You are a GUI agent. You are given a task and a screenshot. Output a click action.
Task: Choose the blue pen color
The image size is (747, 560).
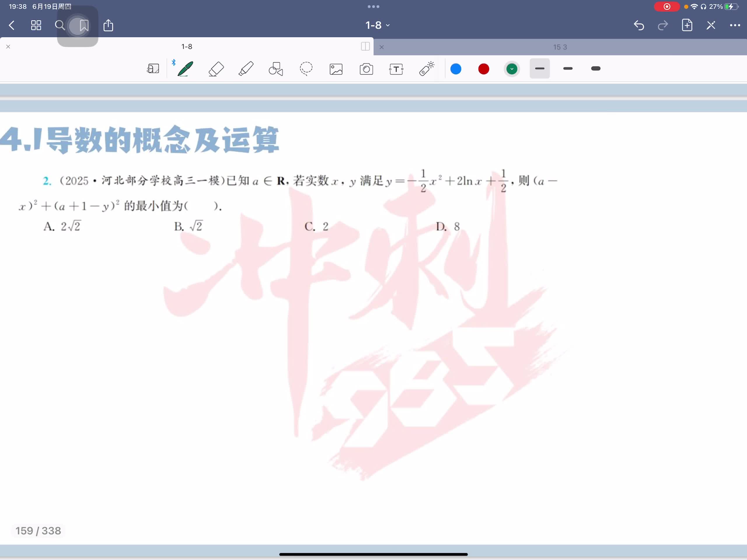[x=455, y=69]
